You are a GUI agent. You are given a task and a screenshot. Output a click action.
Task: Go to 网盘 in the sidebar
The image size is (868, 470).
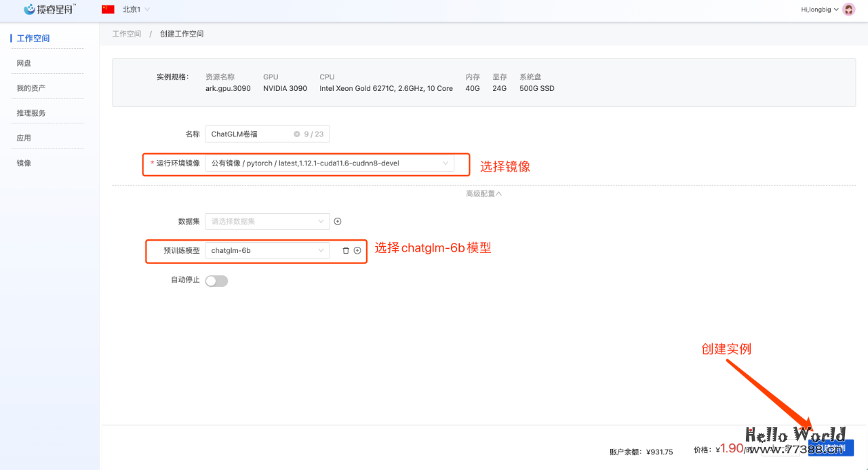(x=24, y=63)
